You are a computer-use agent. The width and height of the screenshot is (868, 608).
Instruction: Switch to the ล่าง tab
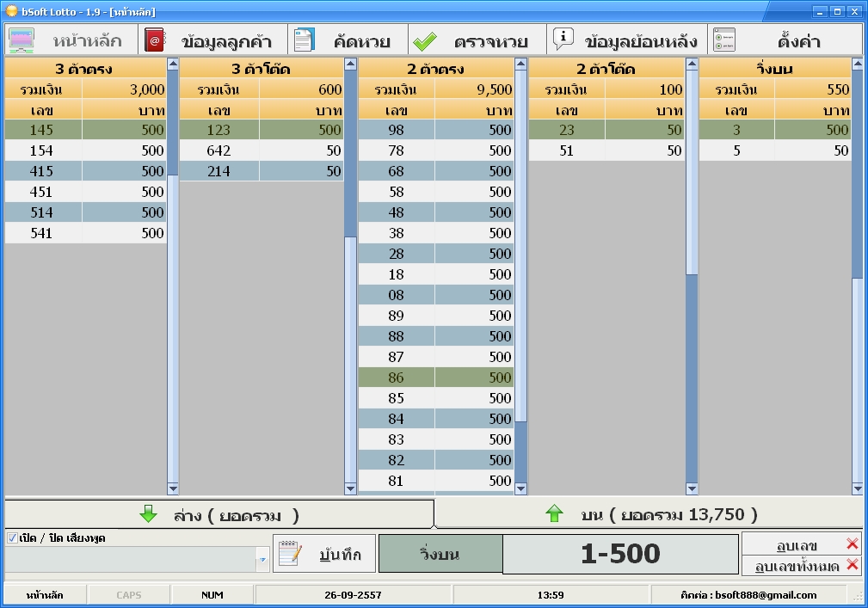tap(219, 515)
